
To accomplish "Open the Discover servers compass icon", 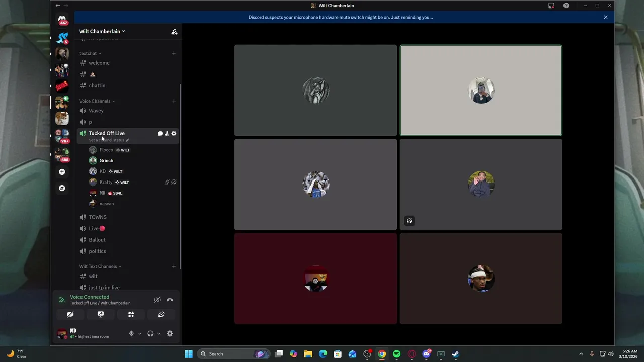I will tap(62, 188).
